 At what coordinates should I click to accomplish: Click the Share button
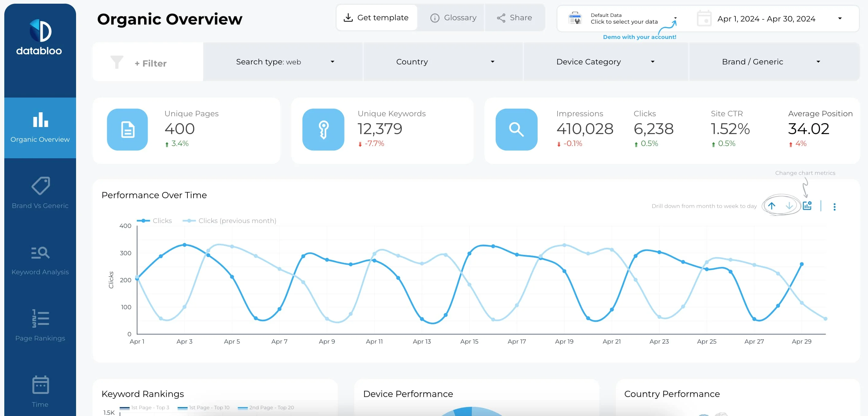[x=515, y=17]
